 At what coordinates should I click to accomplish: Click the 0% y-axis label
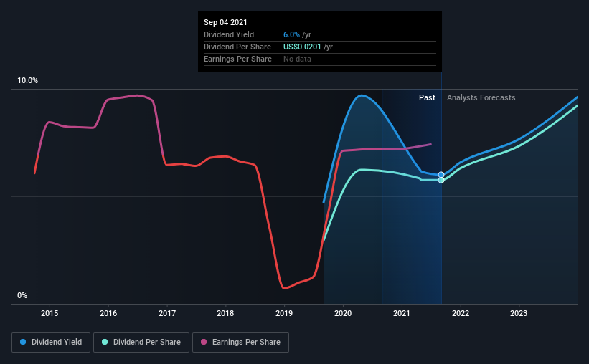[x=22, y=296]
